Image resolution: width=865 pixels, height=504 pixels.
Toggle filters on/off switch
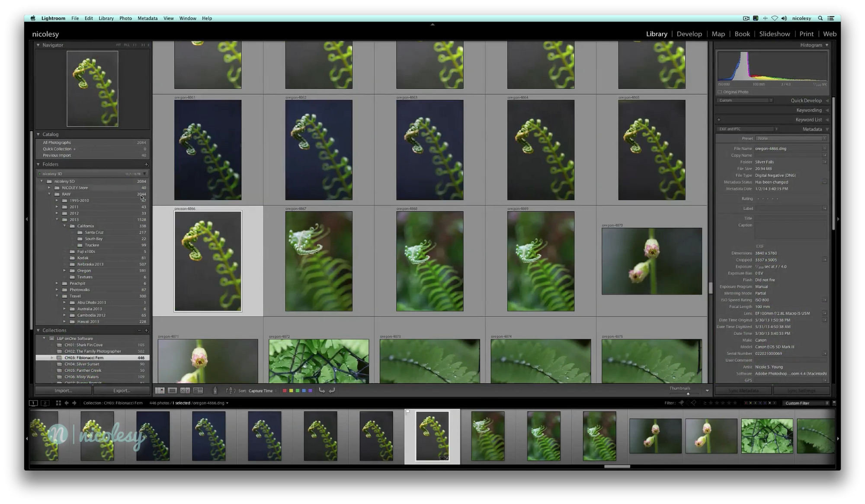click(834, 403)
